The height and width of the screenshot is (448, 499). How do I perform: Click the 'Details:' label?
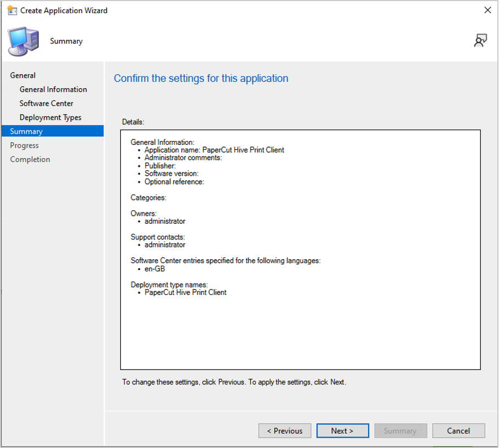(134, 122)
